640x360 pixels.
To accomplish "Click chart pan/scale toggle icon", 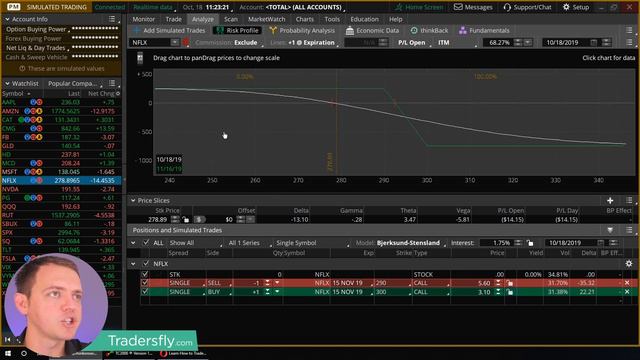I will click(140, 58).
